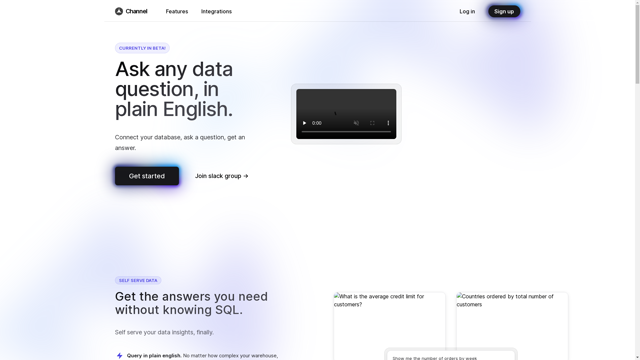Open the video more options menu
The image size is (640, 360).
tap(388, 123)
